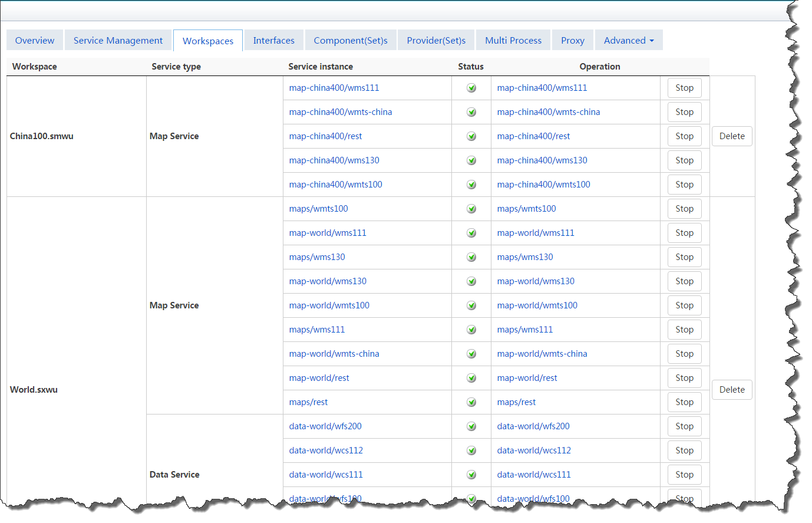Stop the map-china400/wmts-china service

pos(684,112)
